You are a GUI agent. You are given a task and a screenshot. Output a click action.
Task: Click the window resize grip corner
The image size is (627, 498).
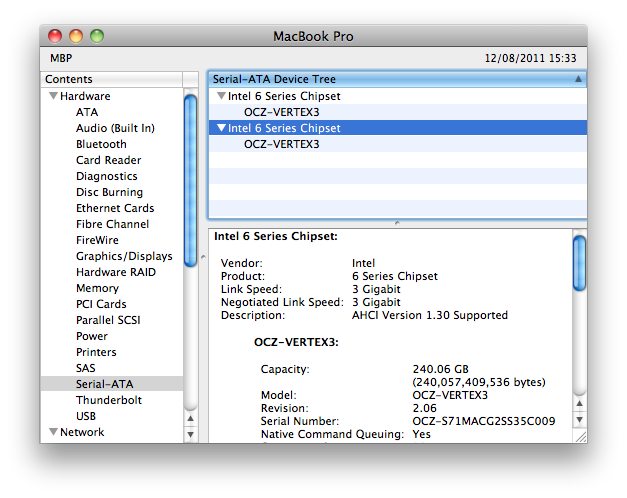[x=581, y=436]
